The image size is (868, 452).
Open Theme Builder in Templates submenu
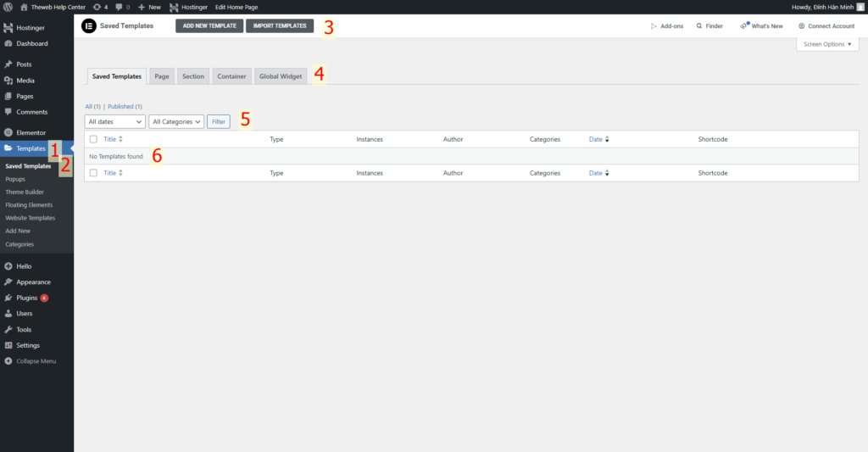point(25,192)
